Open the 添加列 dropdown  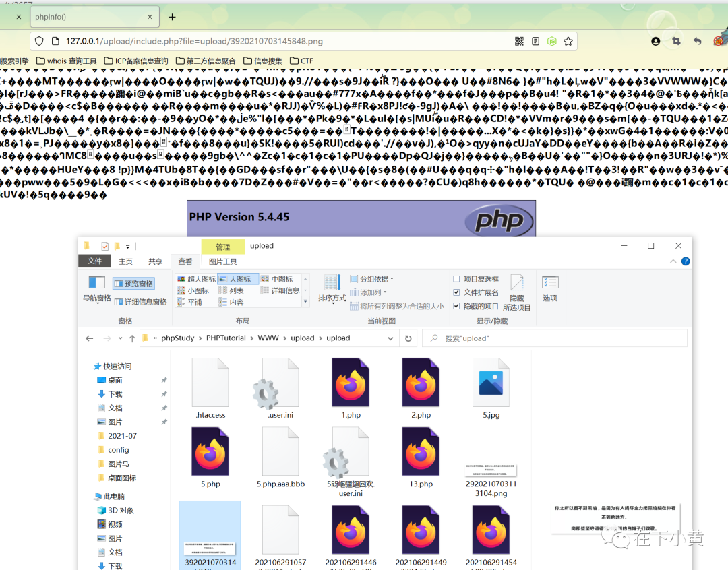click(x=368, y=292)
